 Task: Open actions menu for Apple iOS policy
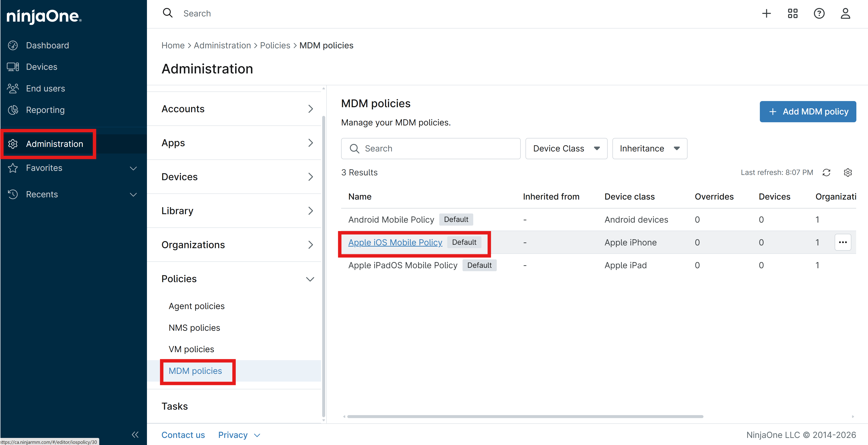click(843, 242)
